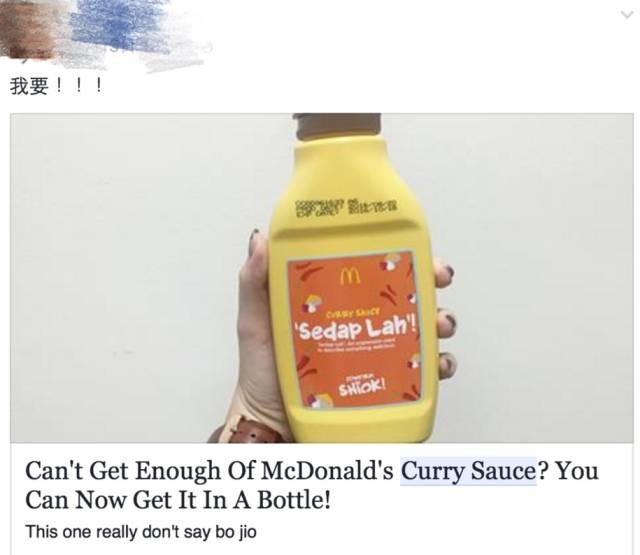This screenshot has height=555, width=640.
Task: Click the 'Can Now Get It In A Bottle!' line
Action: 178,499
